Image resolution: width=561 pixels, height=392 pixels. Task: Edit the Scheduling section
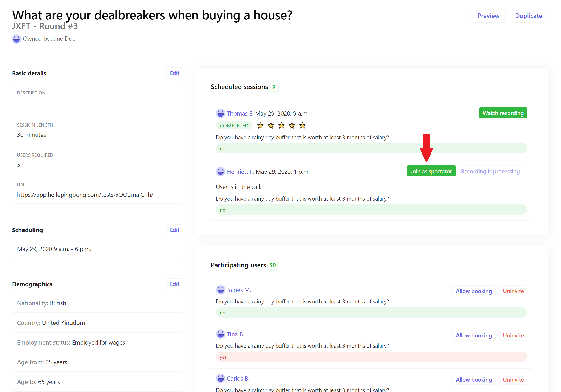point(175,230)
